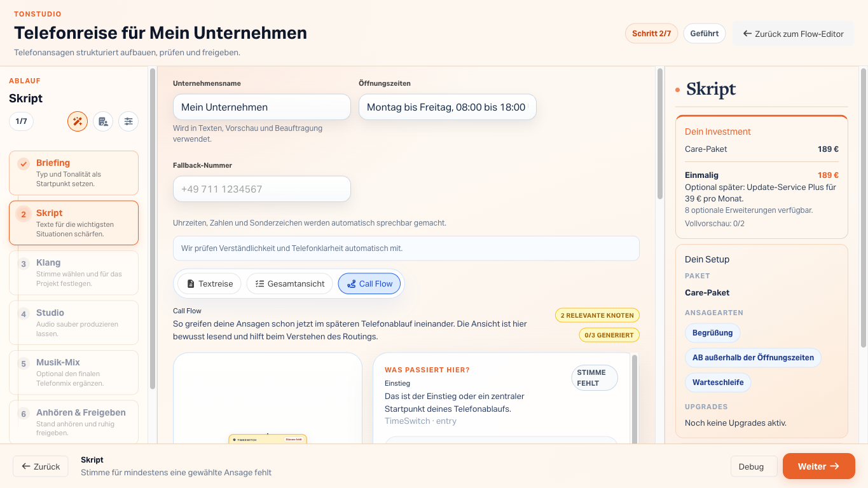Open the company data icon beside the wand
Image resolution: width=868 pixels, height=488 pixels.
102,121
